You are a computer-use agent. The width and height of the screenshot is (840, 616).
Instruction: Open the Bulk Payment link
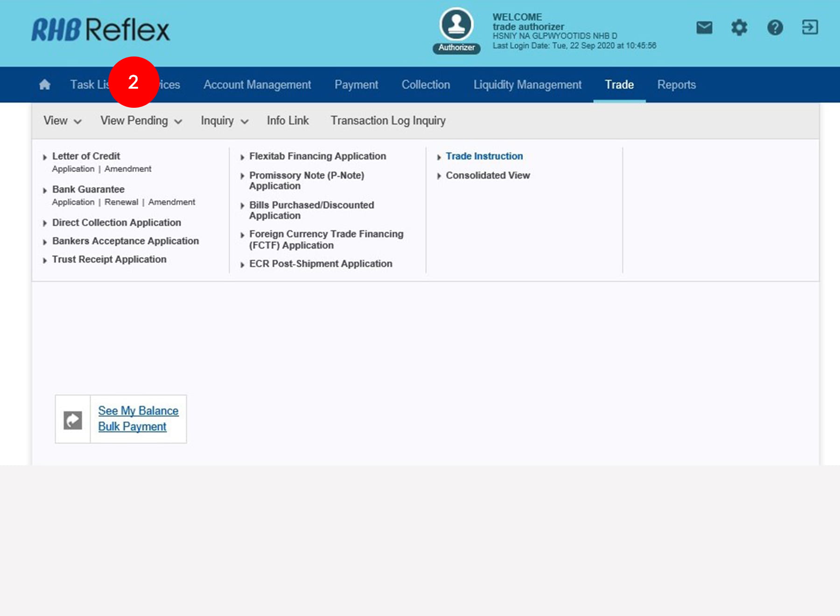pyautogui.click(x=132, y=427)
